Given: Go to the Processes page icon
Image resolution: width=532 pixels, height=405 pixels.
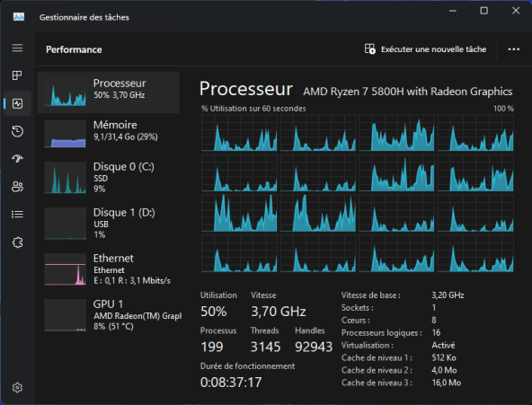Looking at the screenshot, I should 17,75.
